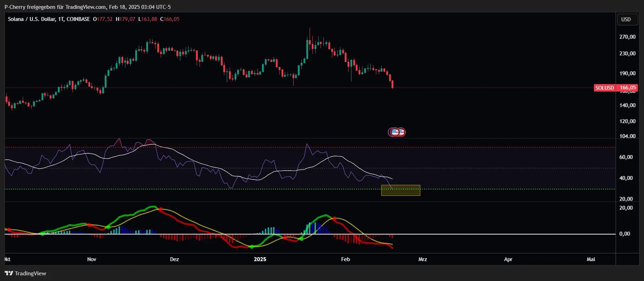Click the front-most US flag economic event marker
Screen dimensions: 644x281
(x=395, y=132)
